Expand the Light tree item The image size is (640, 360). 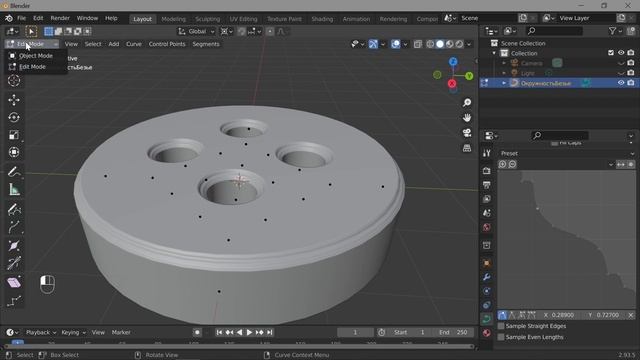pos(504,73)
